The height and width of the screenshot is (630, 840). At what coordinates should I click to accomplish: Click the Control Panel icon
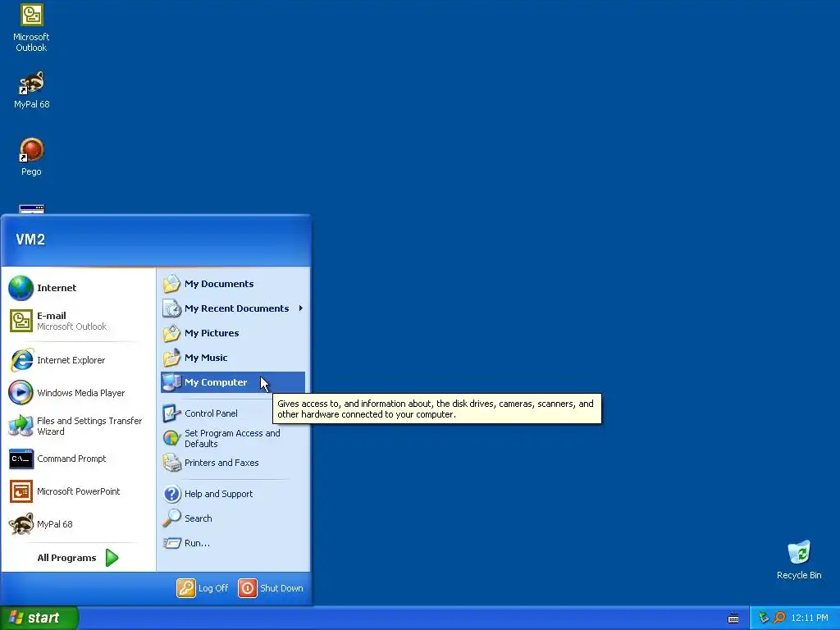pyautogui.click(x=171, y=413)
